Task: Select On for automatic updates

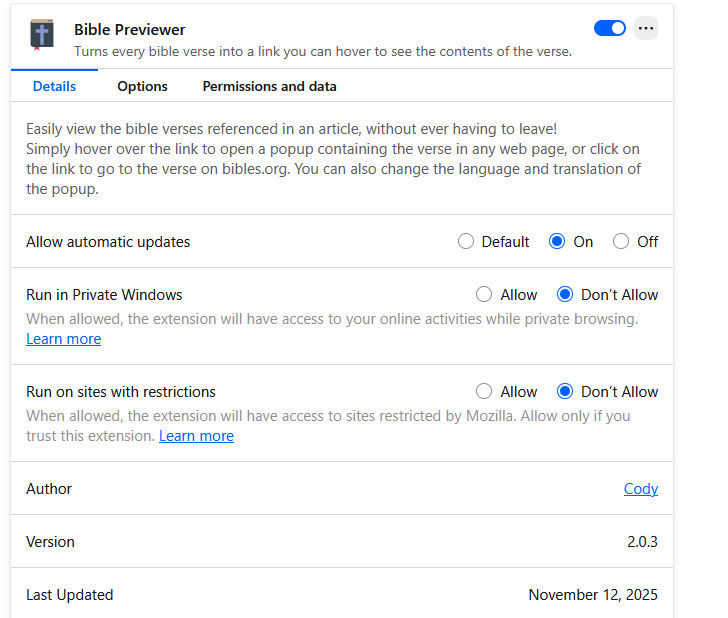Action: coord(558,241)
